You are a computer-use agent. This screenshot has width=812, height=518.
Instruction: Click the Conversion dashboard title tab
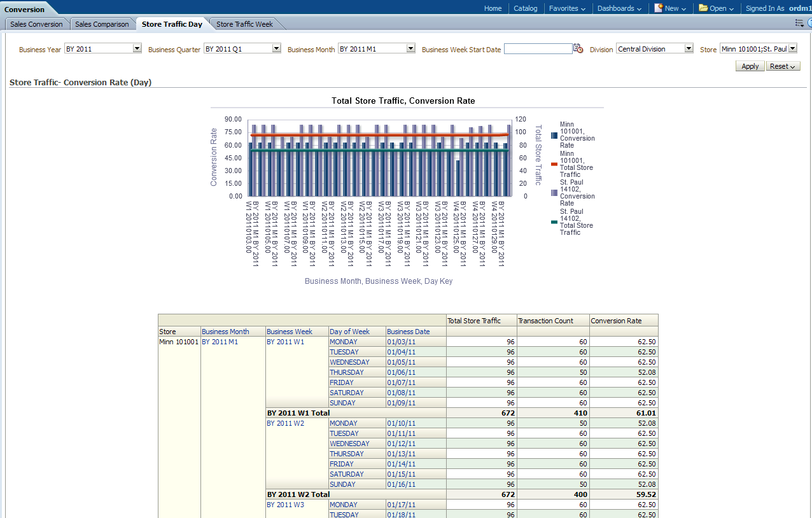click(24, 10)
